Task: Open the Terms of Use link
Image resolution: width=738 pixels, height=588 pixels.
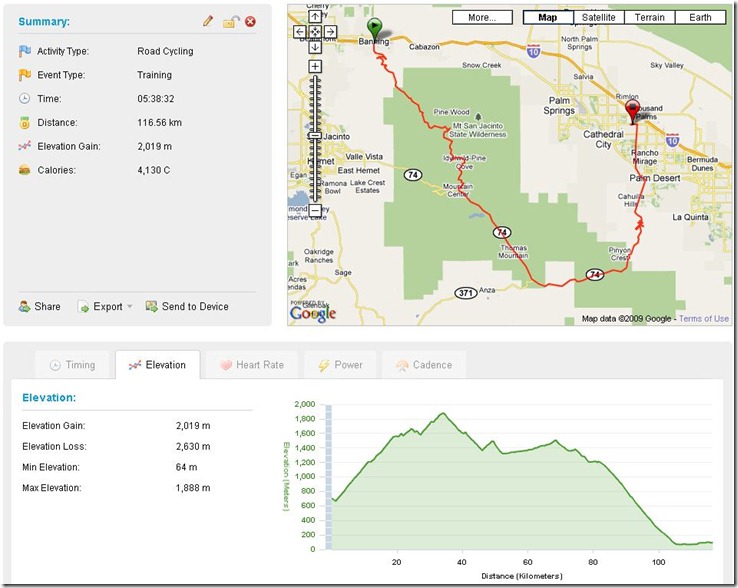Action: click(704, 319)
